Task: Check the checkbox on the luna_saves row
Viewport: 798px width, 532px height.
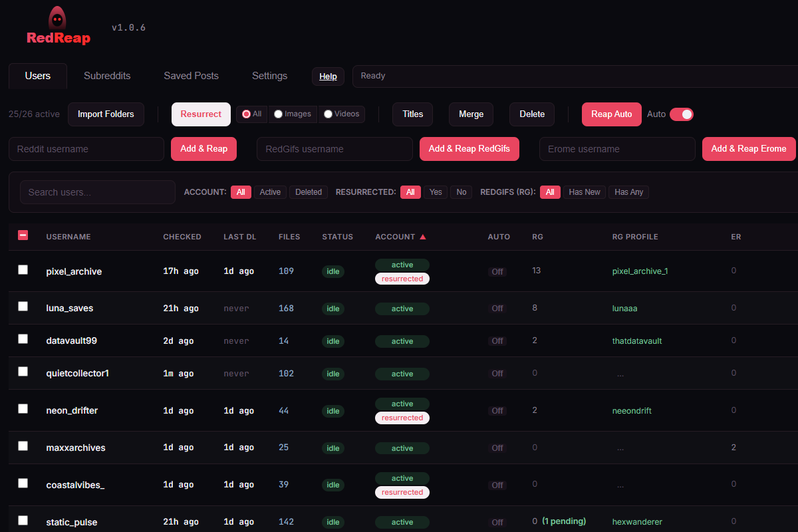Action: tap(23, 306)
